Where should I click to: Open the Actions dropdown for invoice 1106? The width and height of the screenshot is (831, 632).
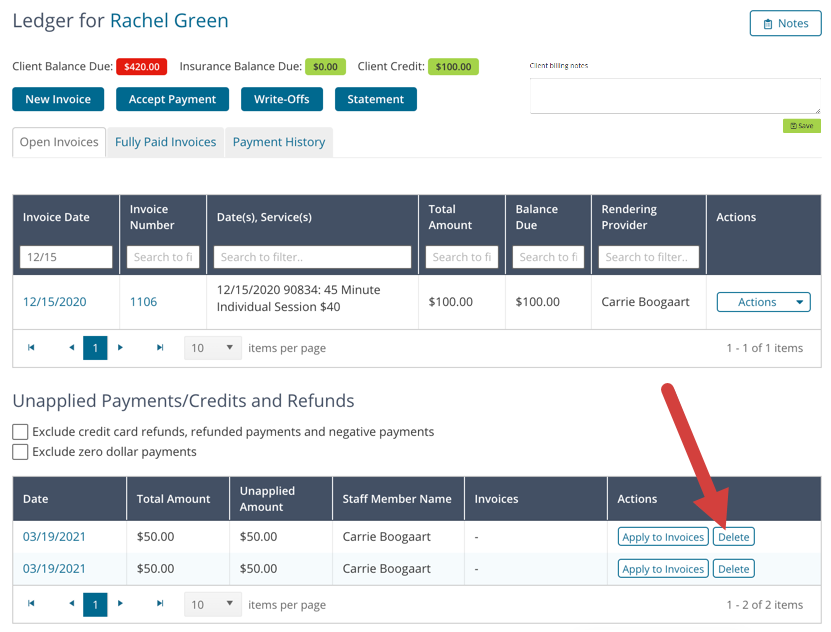click(x=763, y=301)
